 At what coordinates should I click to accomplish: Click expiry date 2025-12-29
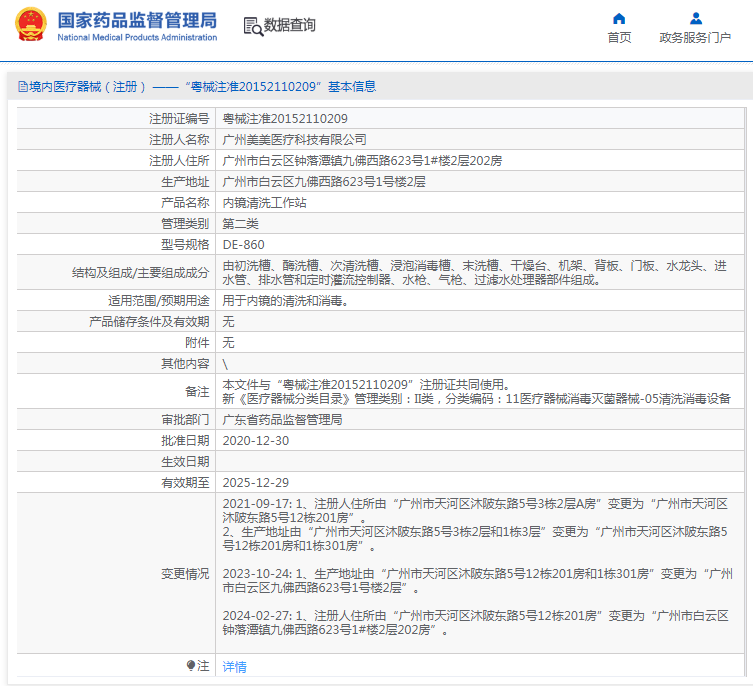255,483
